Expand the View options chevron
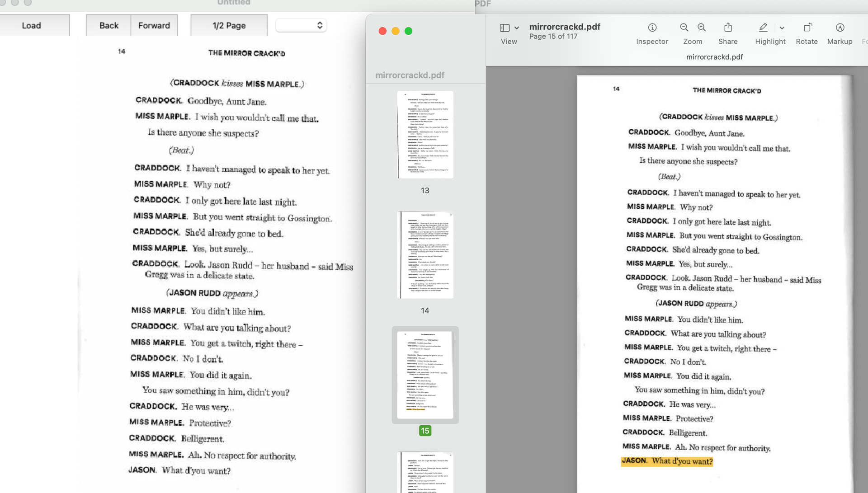Screen dimensions: 868x493 click(x=517, y=28)
